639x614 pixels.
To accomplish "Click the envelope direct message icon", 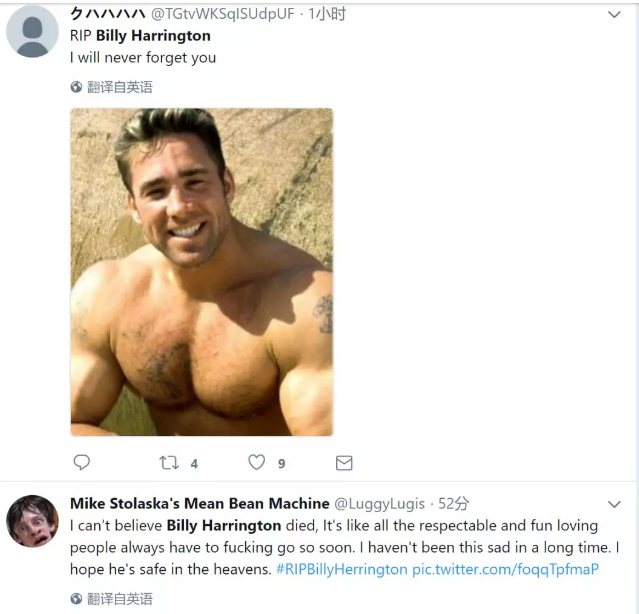I will click(x=344, y=462).
